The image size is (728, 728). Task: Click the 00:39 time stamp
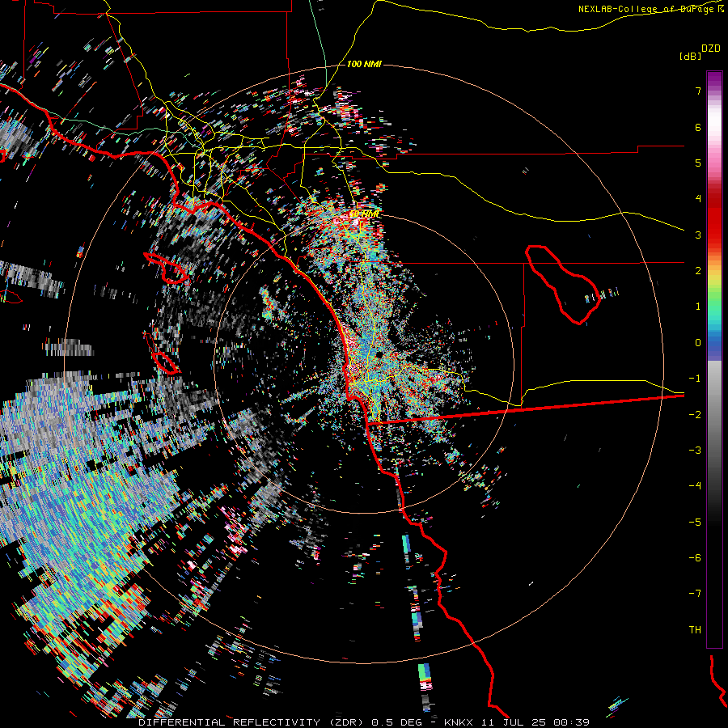point(572,722)
